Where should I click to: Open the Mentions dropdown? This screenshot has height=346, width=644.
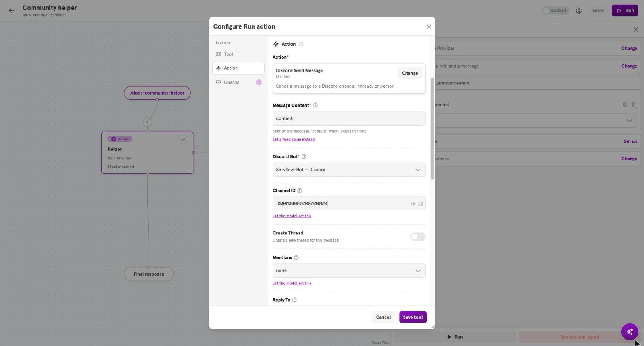point(349,271)
